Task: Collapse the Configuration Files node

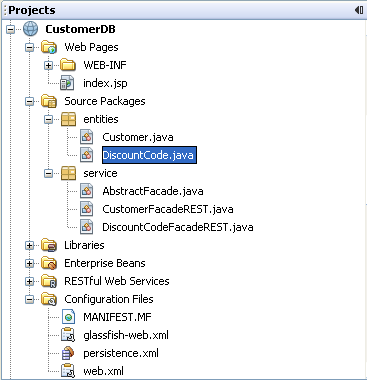Action: pos(30,299)
